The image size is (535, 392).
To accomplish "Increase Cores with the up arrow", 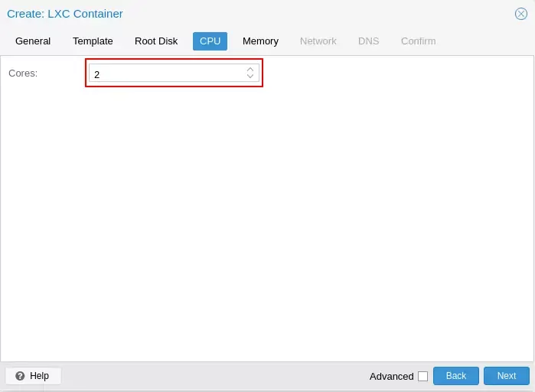I will (250, 69).
